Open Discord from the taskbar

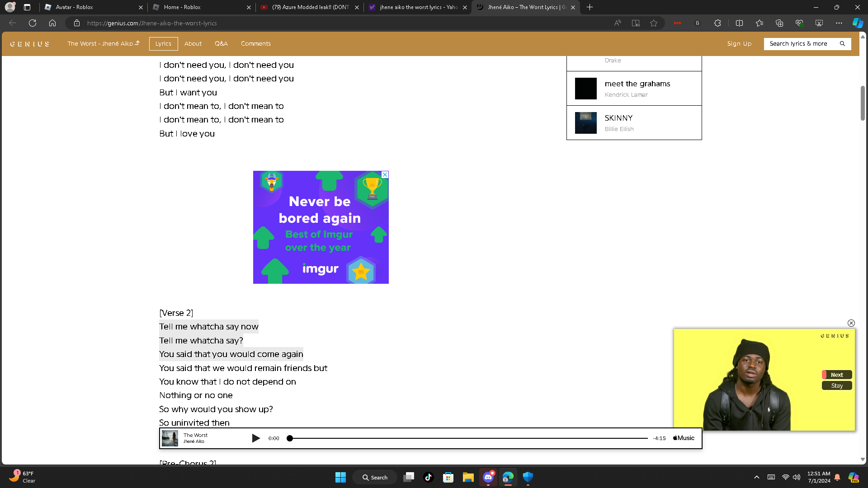coord(488,477)
